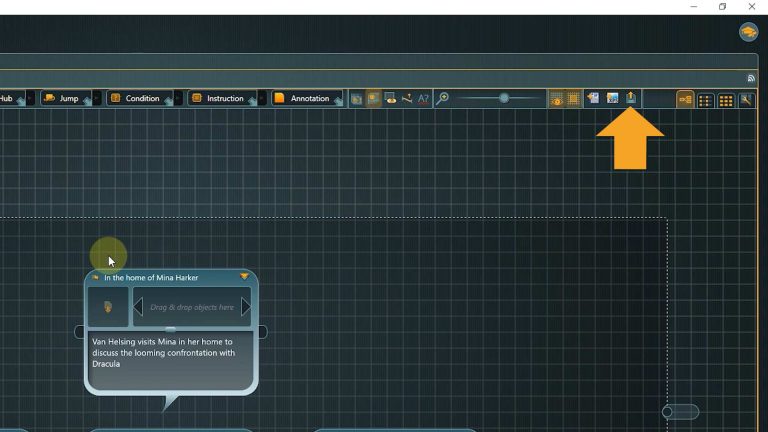768x432 pixels.
Task: Open the wrench settings icon
Action: (x=746, y=100)
